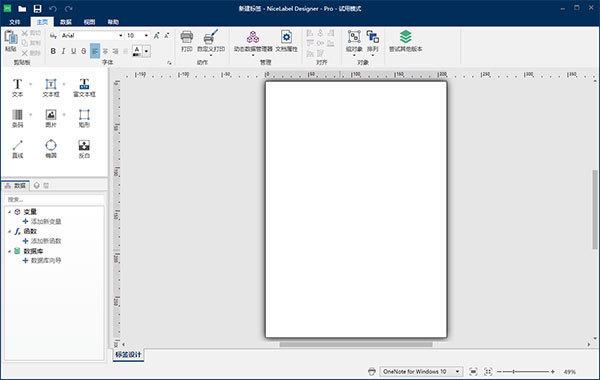Open the font size 10 dropdown
This screenshot has height=380, width=600.
(146, 36)
